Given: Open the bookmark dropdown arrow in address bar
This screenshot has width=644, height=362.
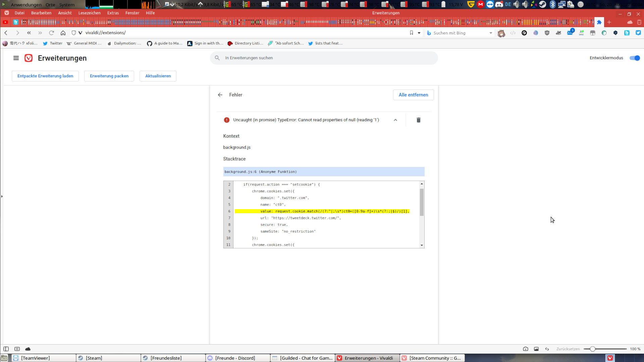Looking at the screenshot, I should pos(419,33).
